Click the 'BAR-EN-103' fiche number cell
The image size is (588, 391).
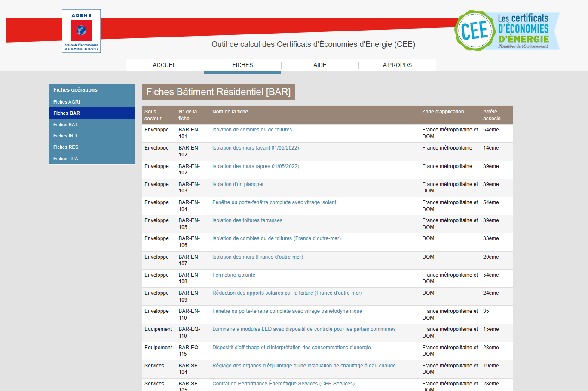[193, 188]
